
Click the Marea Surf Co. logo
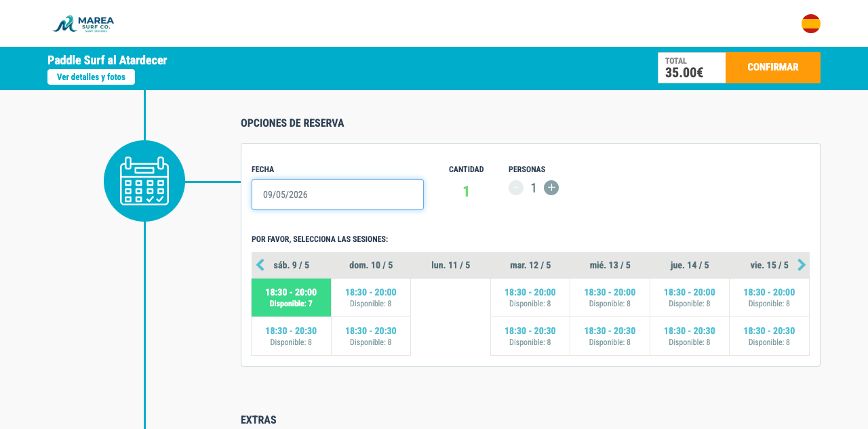click(x=83, y=24)
